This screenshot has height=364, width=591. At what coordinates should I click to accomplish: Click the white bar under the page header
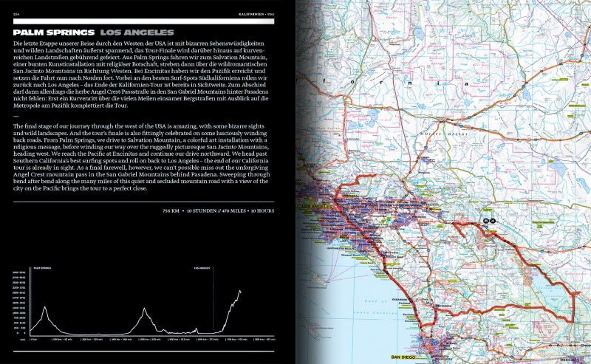(143, 21)
